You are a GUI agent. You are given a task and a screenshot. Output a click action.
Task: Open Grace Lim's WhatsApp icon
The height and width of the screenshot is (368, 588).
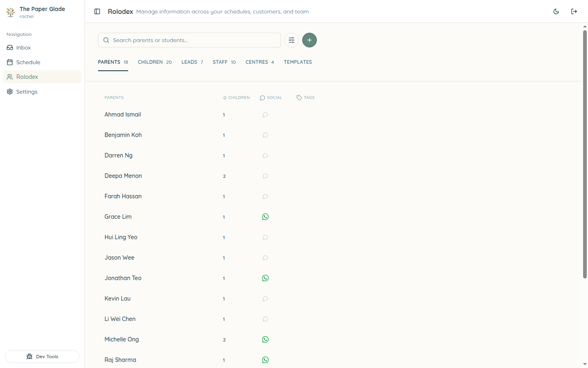click(x=265, y=217)
